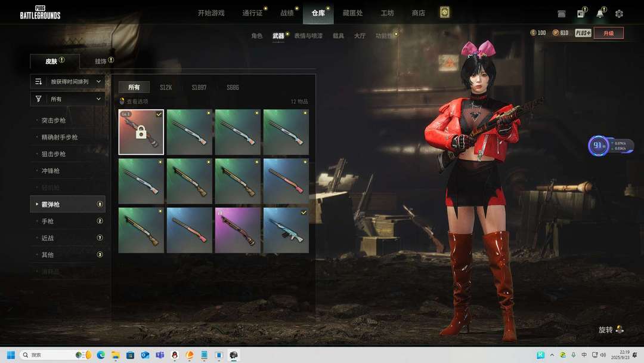Image resolution: width=644 pixels, height=363 pixels.
Task: Open Outlook from the taskbar
Action: point(145,355)
